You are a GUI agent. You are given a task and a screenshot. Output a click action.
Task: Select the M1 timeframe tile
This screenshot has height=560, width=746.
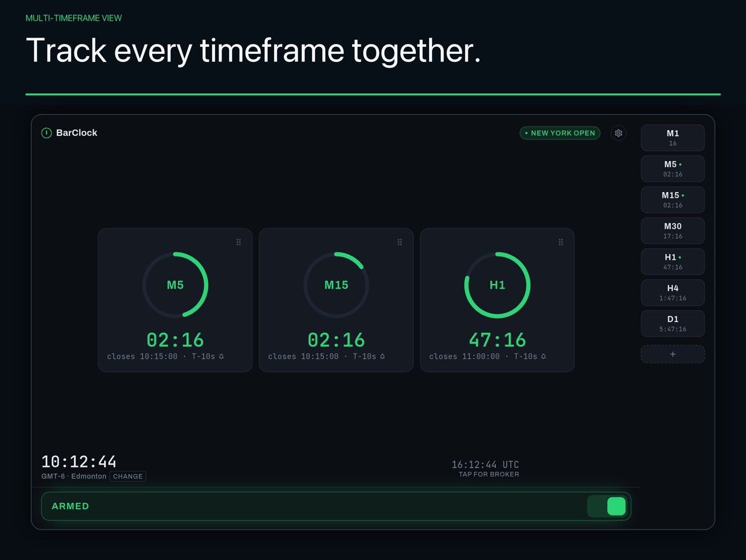pos(673,138)
